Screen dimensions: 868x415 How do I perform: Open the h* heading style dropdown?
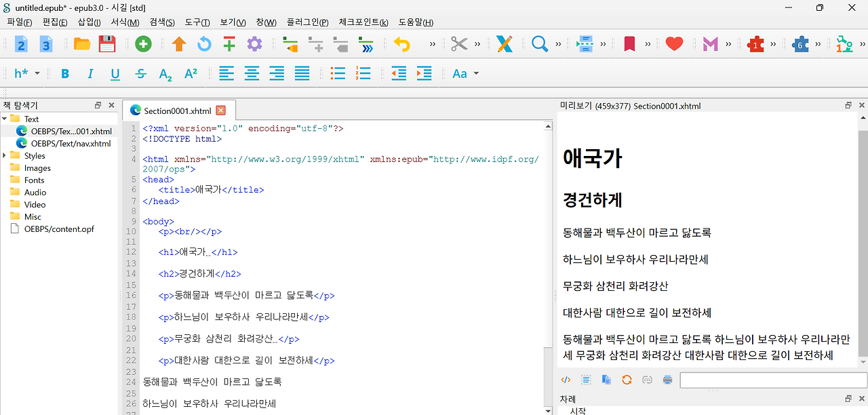click(27, 73)
